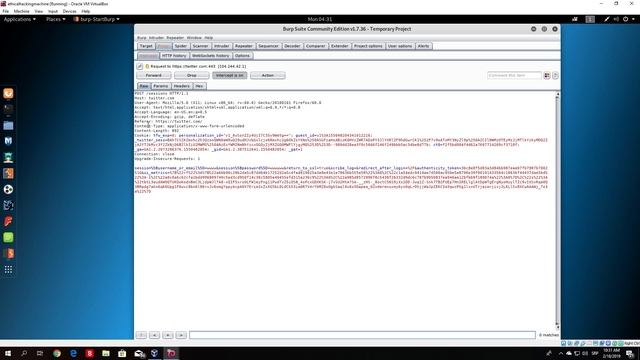Open the Sequencer tab

268,46
